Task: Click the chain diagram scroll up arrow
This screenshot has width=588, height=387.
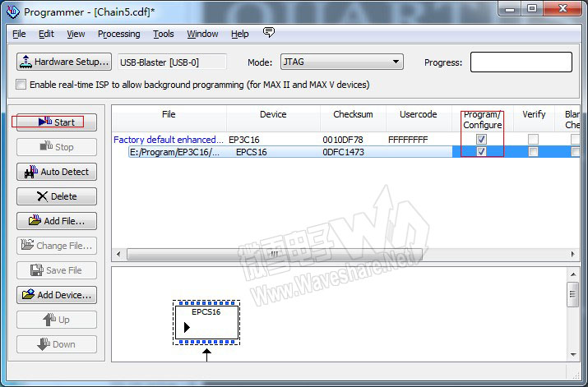Action: pos(573,274)
